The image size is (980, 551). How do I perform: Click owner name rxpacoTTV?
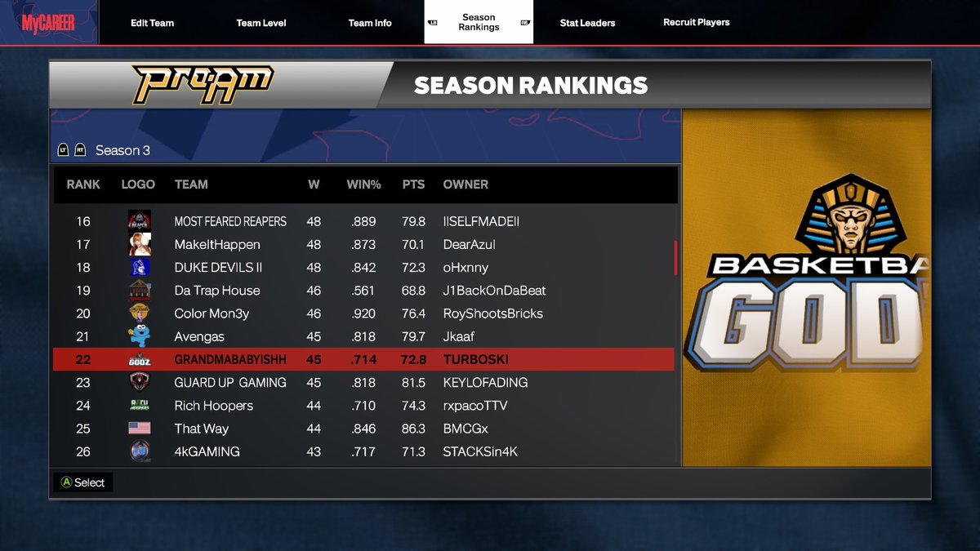[x=475, y=406]
